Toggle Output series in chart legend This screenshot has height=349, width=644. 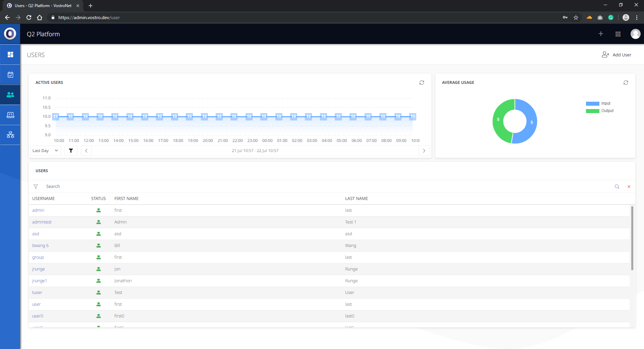(600, 111)
